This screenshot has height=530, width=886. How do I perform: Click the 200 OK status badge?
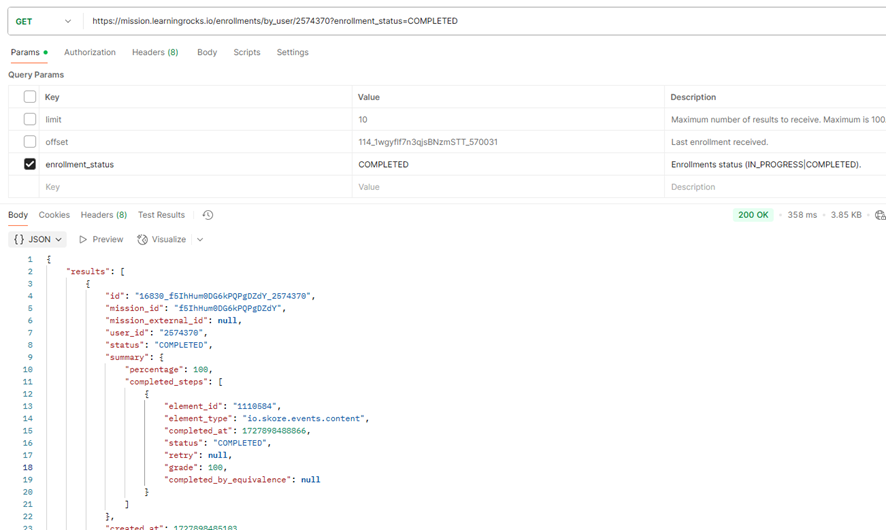(x=753, y=215)
